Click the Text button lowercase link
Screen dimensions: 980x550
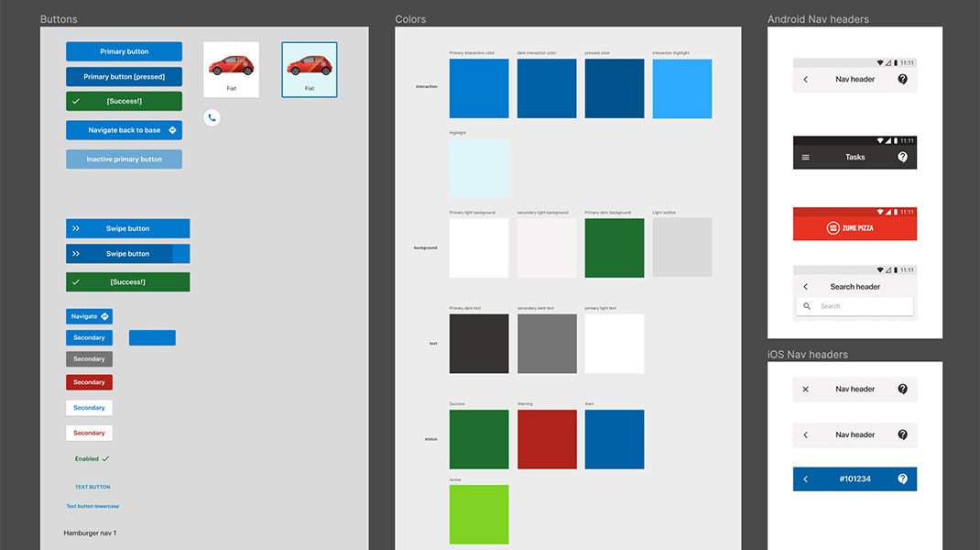tap(93, 506)
